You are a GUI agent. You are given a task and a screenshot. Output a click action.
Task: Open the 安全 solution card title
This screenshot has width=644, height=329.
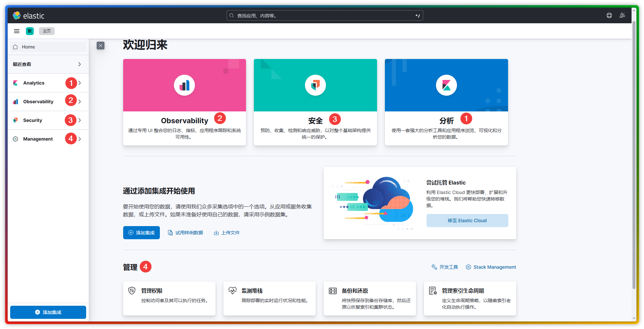[x=315, y=121]
